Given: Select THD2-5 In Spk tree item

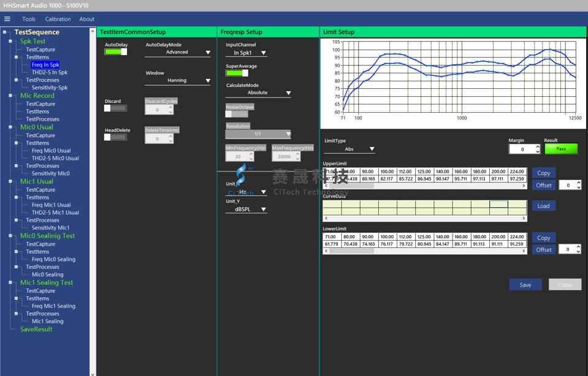Looking at the screenshot, I should click(x=50, y=72).
